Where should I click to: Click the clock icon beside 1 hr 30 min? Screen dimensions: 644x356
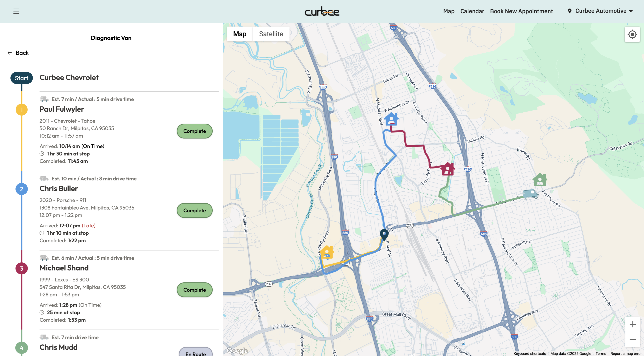[x=42, y=154]
